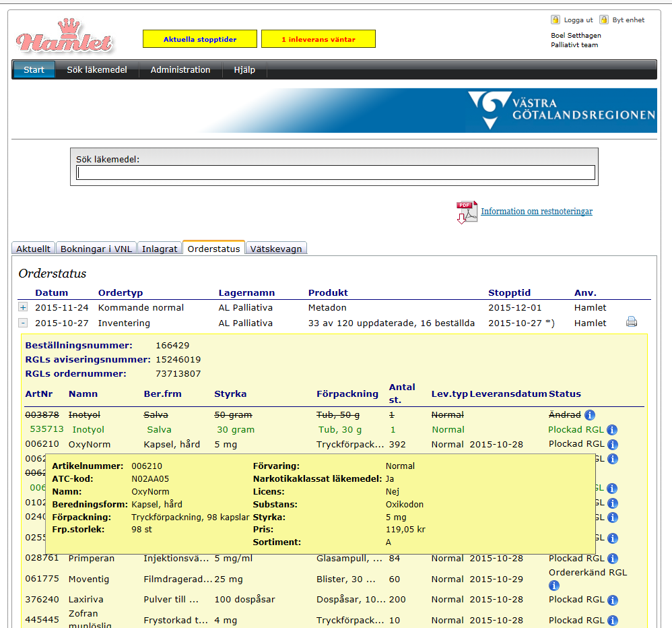Open the PDF icon for restnoteringar information
Screen dimensions: 672x628
point(467,212)
